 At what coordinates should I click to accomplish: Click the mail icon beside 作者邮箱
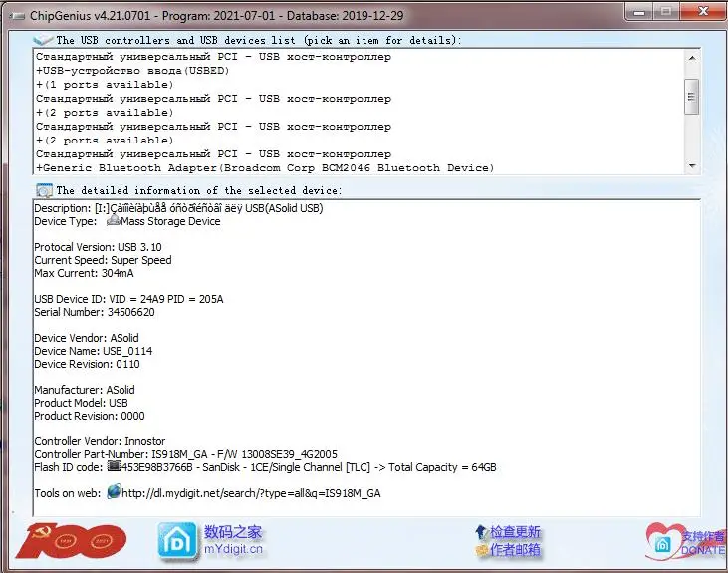481,550
